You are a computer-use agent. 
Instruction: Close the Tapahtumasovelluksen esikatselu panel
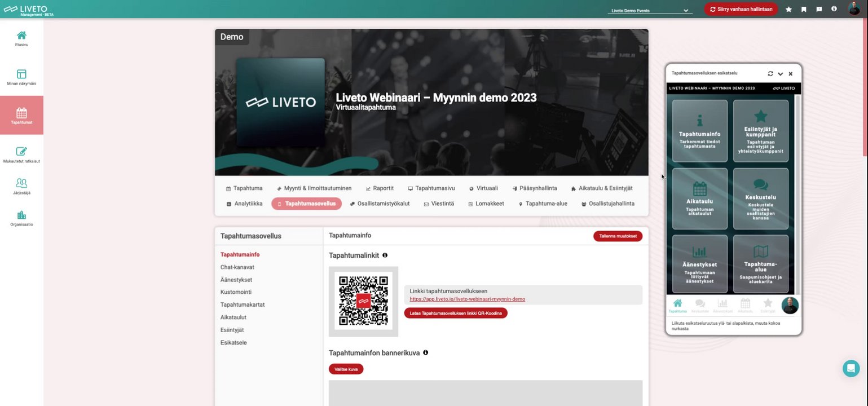click(791, 74)
